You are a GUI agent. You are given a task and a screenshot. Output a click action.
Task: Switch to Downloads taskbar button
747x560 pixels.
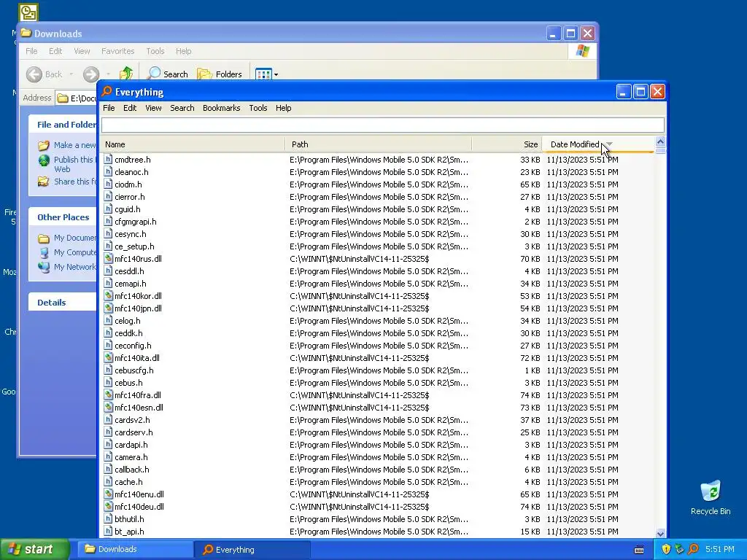tap(135, 549)
